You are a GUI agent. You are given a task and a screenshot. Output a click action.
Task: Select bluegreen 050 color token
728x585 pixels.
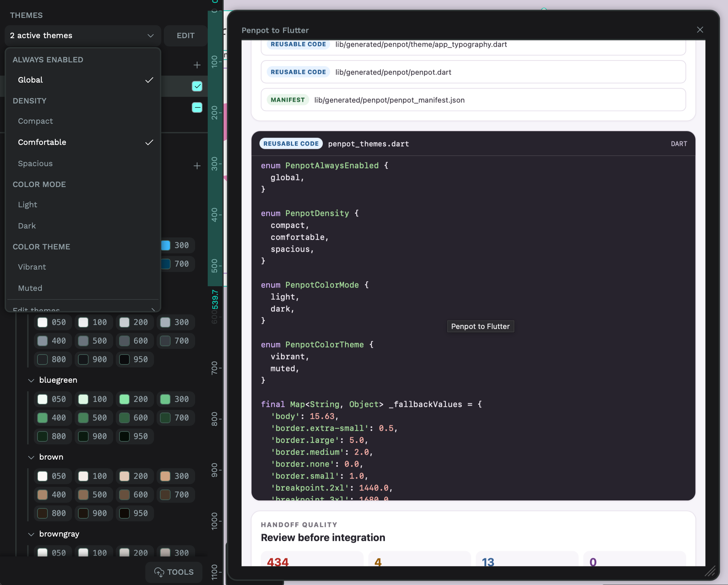tap(52, 399)
